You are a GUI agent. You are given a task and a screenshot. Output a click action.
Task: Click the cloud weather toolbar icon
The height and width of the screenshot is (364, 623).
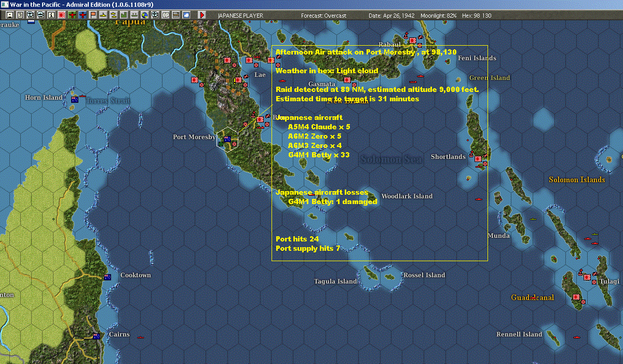186,15
